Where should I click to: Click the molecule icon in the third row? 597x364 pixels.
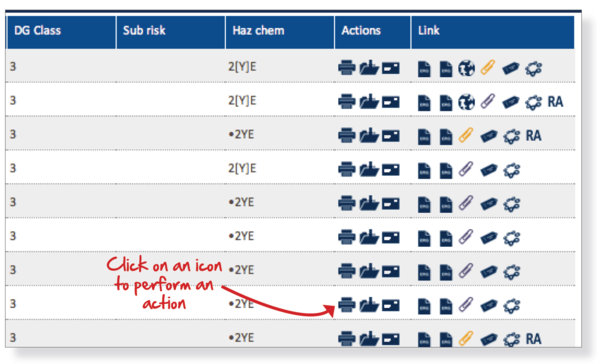click(x=511, y=137)
